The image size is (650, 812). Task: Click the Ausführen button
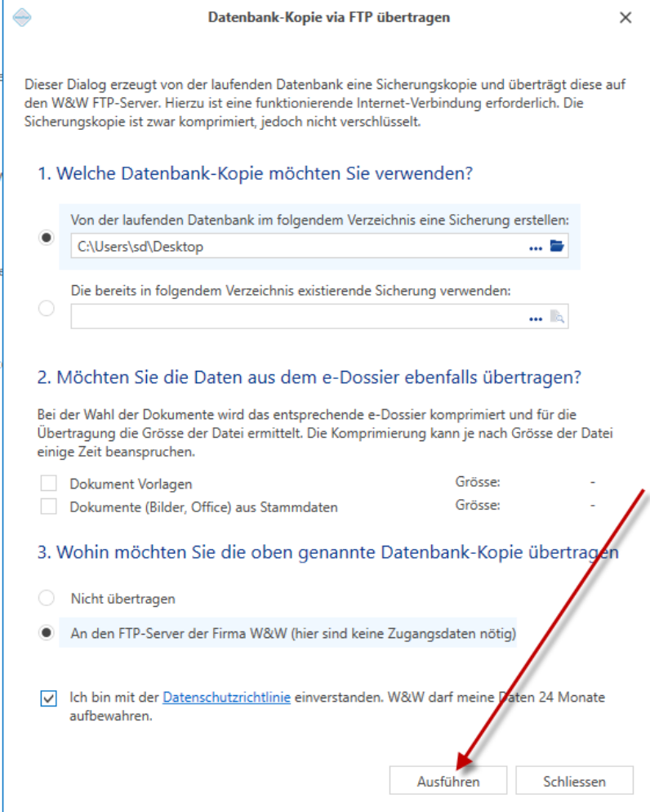pos(448,780)
